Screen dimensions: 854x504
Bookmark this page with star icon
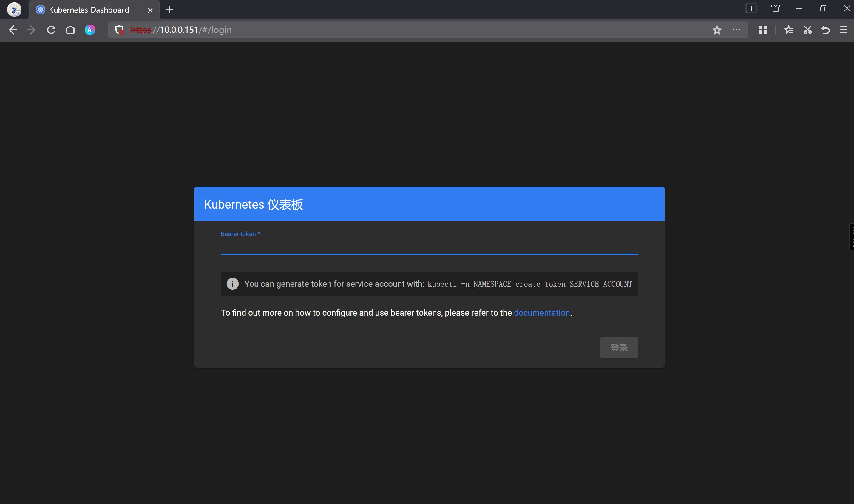pos(717,30)
